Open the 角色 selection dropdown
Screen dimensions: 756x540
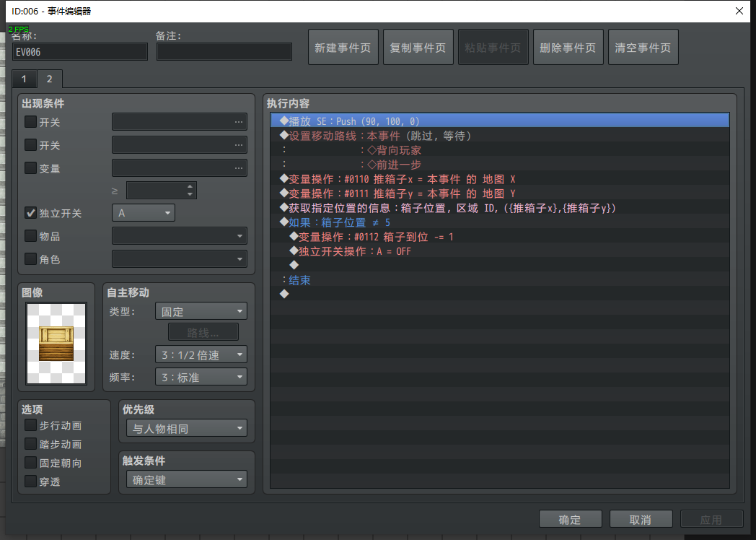tap(180, 259)
